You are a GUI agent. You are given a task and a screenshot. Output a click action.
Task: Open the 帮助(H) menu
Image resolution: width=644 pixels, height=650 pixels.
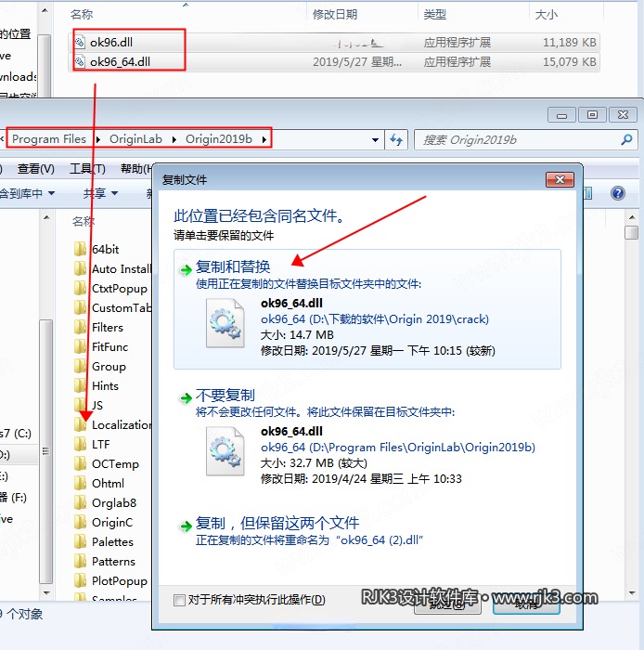pyautogui.click(x=135, y=169)
